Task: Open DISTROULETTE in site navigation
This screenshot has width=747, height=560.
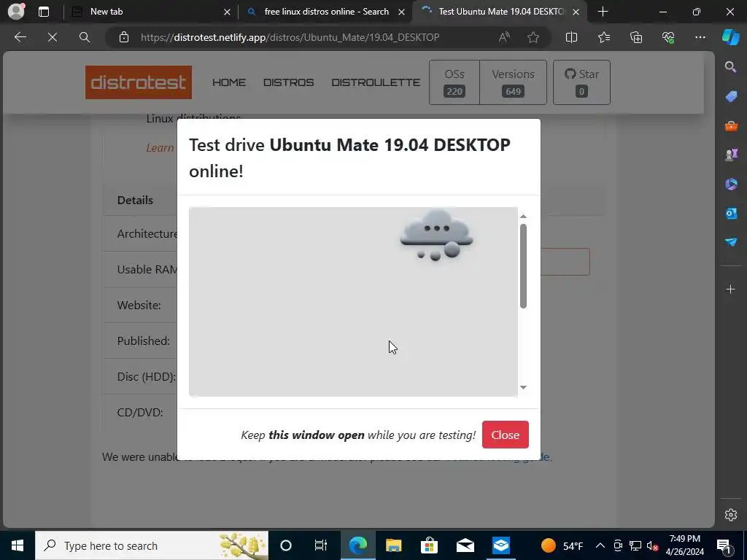Action: [376, 82]
